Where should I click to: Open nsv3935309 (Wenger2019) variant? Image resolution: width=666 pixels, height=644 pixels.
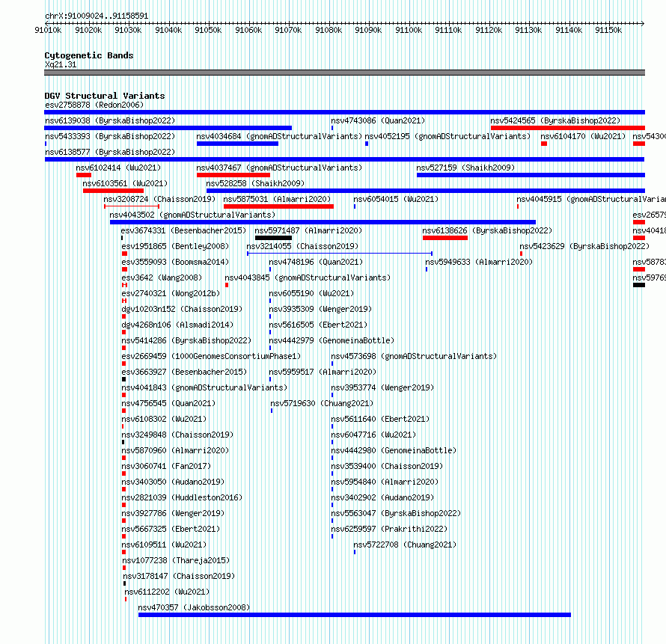(320, 309)
